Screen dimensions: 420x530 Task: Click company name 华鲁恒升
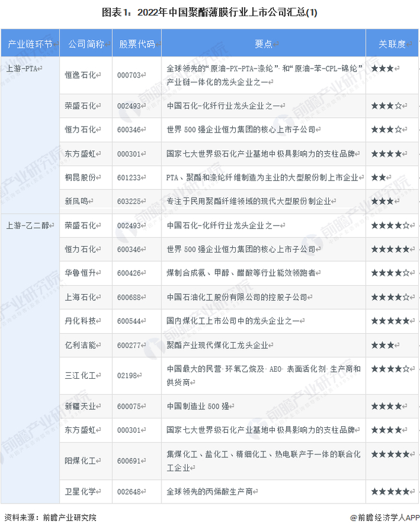[80, 273]
